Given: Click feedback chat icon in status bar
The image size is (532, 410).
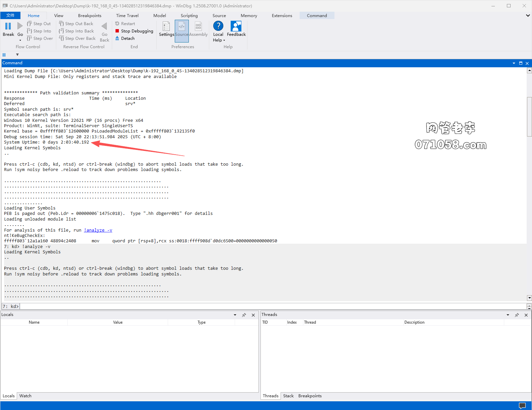Looking at the screenshot, I should pyautogui.click(x=522, y=406).
